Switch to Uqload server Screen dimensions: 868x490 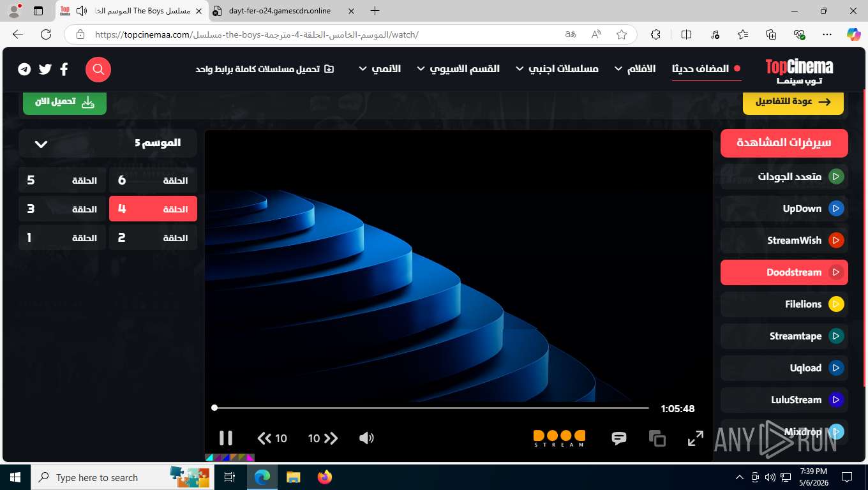(x=784, y=368)
